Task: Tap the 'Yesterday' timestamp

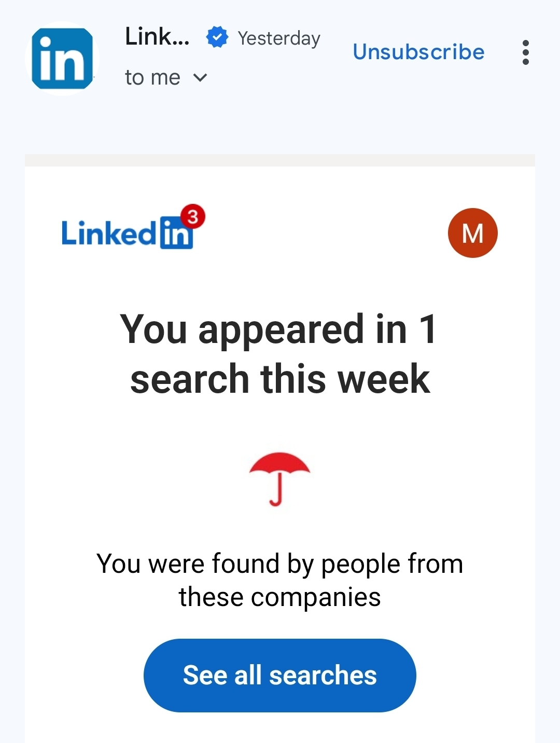Action: click(x=279, y=38)
